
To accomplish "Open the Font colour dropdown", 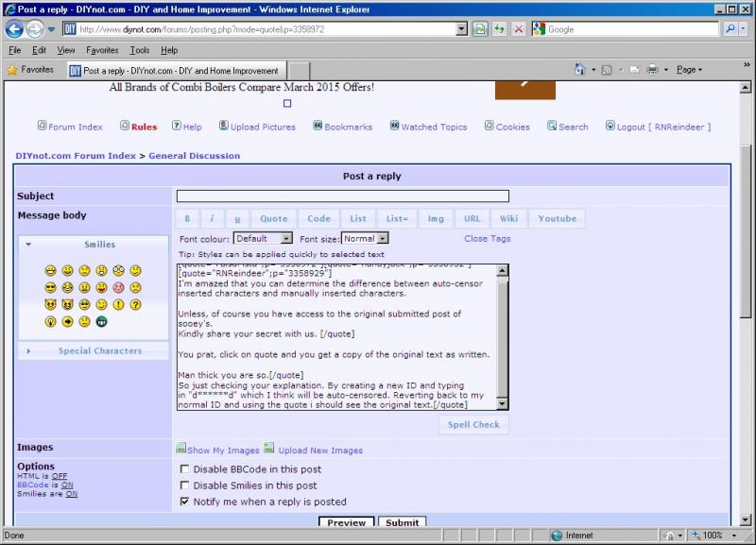I will tap(263, 239).
